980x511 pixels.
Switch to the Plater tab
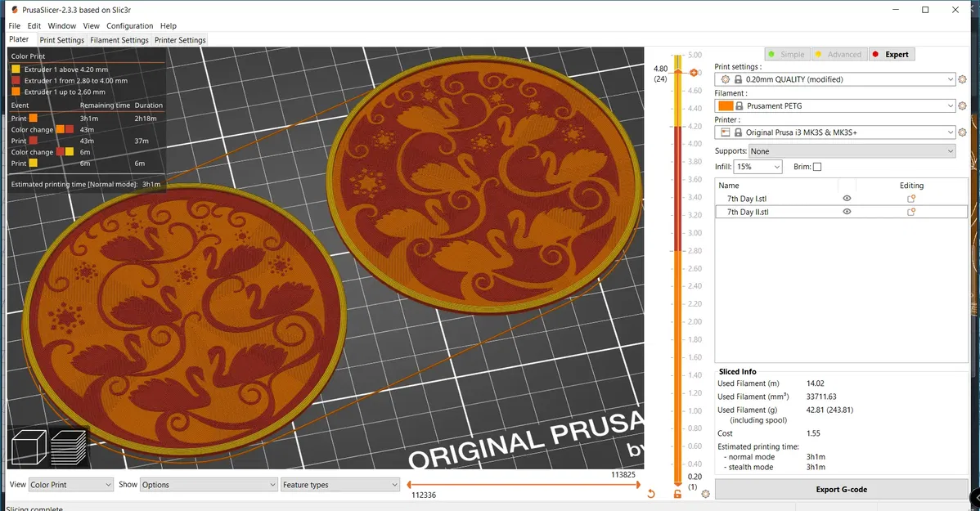pyautogui.click(x=19, y=39)
